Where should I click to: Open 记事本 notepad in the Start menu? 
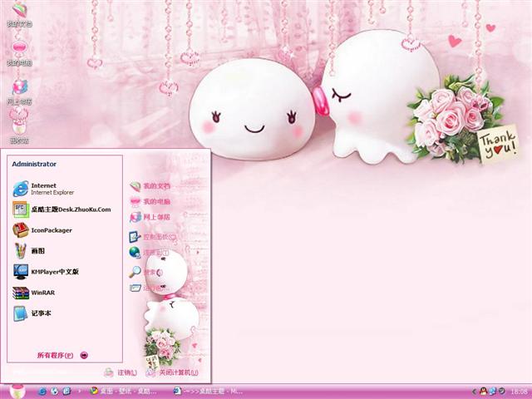(32, 313)
